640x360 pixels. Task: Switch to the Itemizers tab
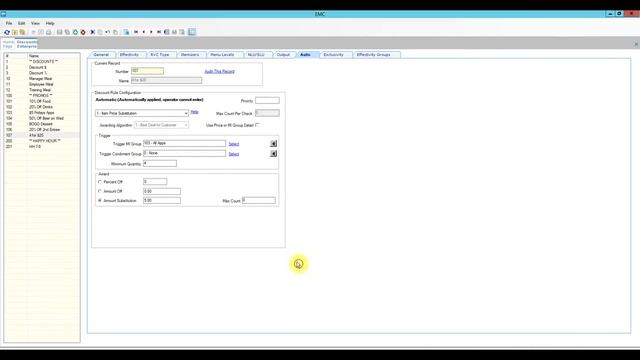tap(190, 54)
